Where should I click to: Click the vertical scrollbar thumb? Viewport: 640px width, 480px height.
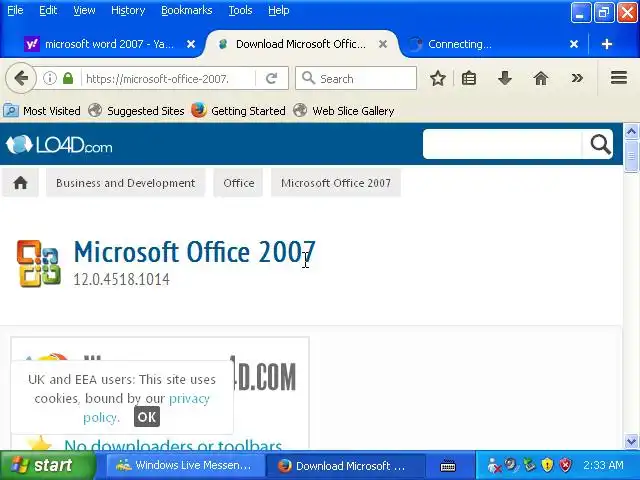(631, 156)
